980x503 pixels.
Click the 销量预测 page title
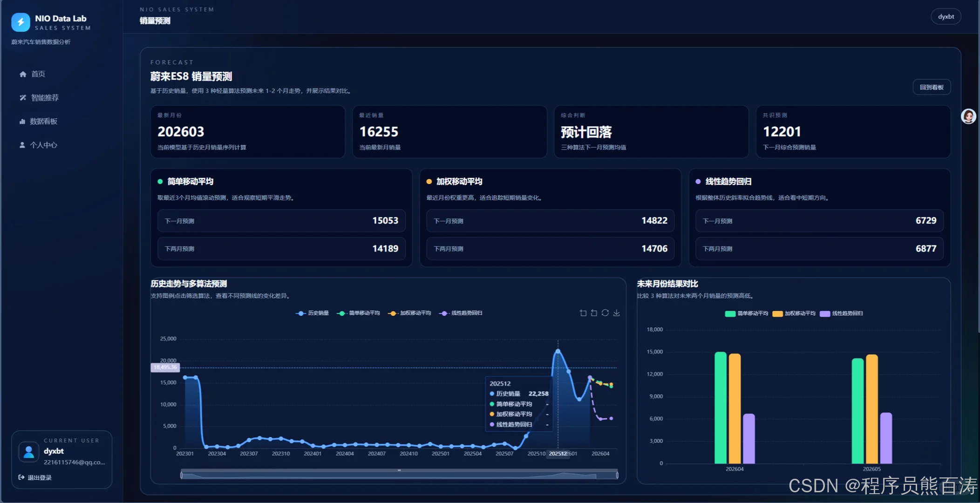point(155,21)
